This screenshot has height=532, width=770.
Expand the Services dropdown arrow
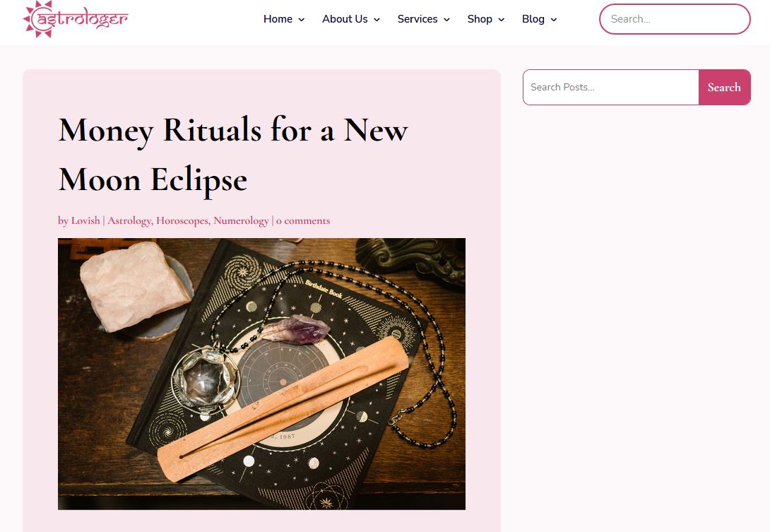click(447, 20)
